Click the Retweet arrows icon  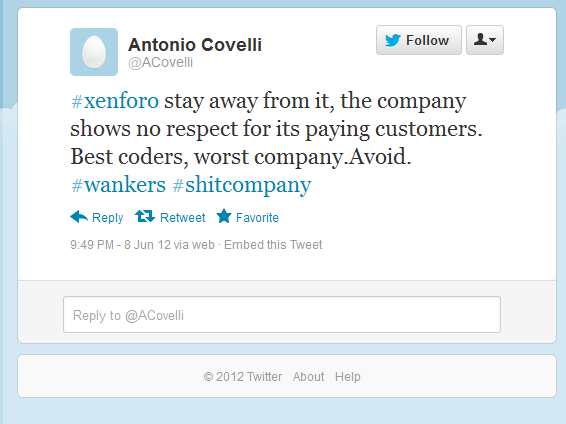(145, 216)
